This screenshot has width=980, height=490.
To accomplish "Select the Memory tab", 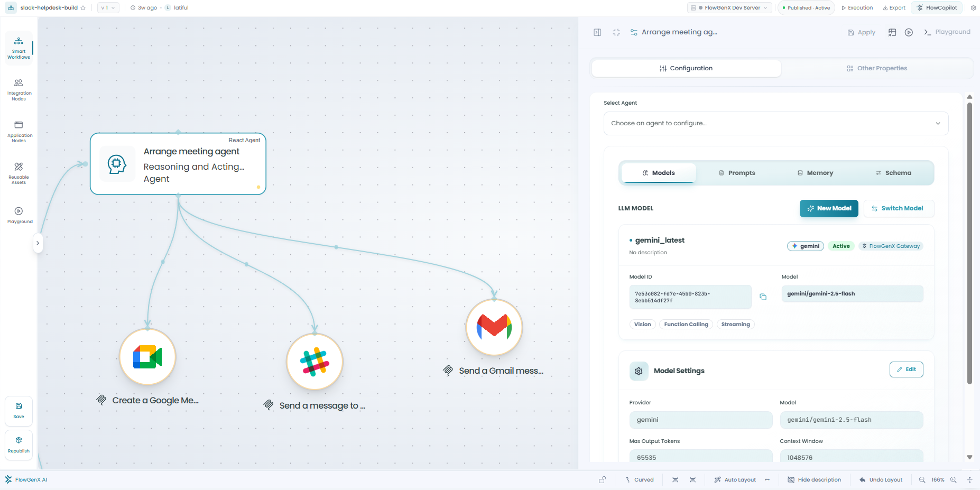I will click(815, 173).
